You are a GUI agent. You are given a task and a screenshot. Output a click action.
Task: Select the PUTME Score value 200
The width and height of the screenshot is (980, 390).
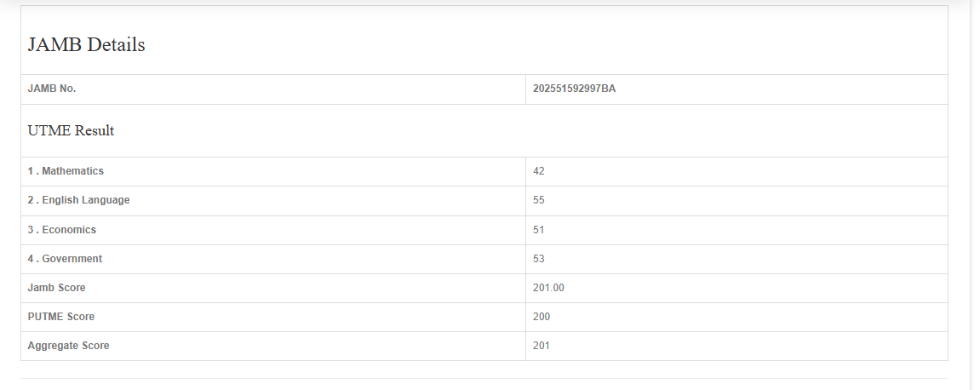(542, 317)
